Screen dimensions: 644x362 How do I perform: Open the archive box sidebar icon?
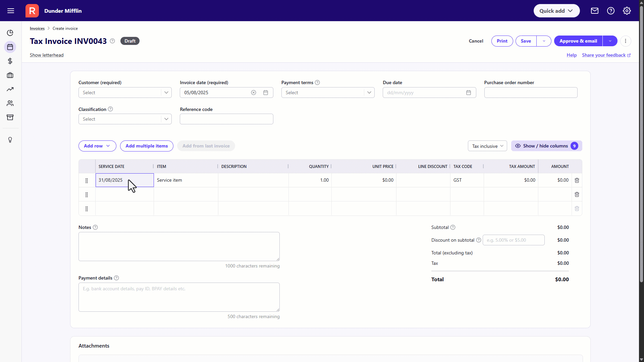click(10, 117)
